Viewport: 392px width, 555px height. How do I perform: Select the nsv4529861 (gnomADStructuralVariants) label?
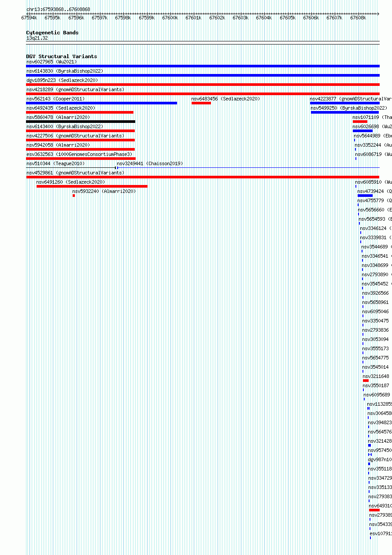coord(75,173)
